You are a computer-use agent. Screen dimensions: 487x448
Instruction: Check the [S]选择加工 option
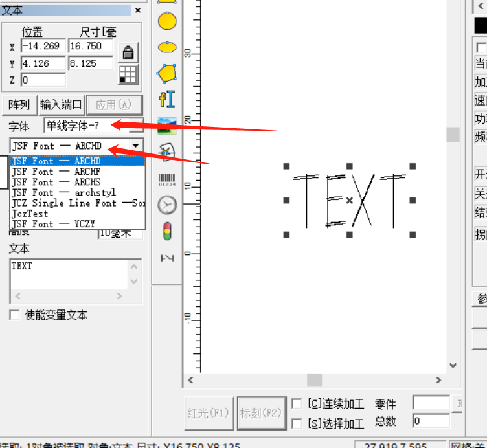coord(297,423)
